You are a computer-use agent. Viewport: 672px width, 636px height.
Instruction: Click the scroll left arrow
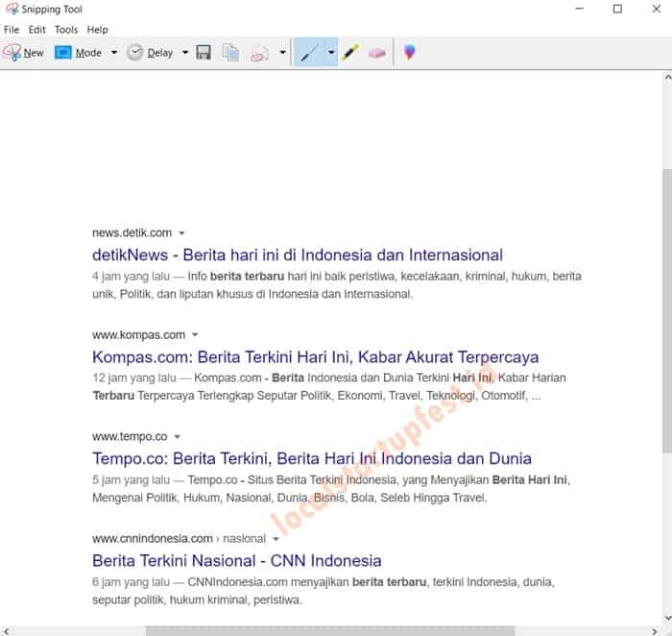6,631
